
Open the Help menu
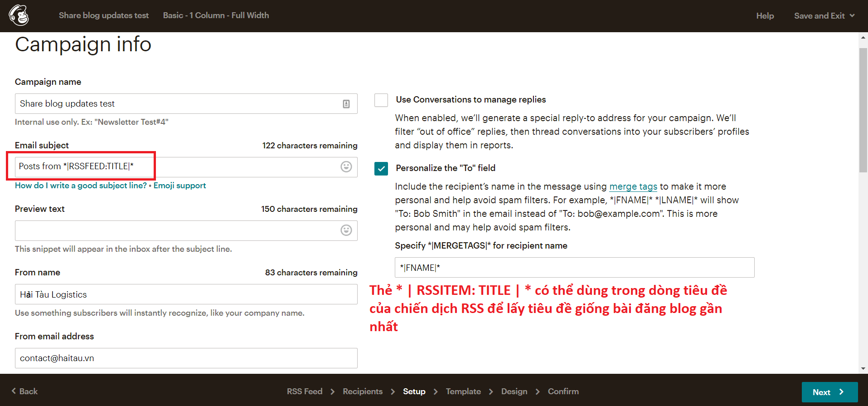point(765,16)
